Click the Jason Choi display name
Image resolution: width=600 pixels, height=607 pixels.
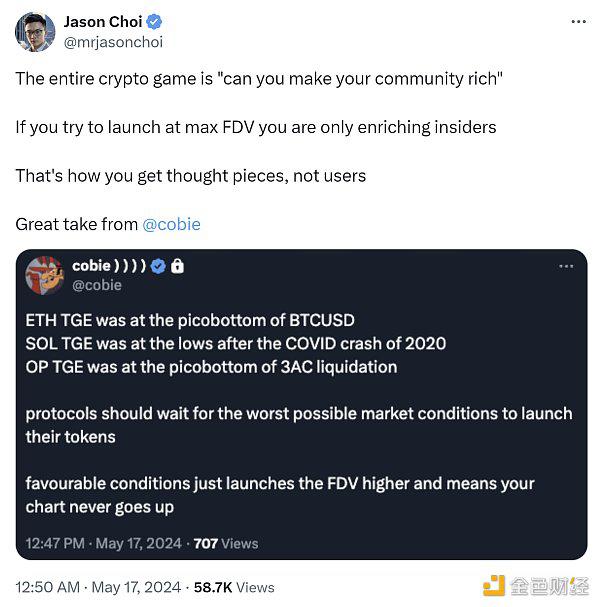pyautogui.click(x=103, y=22)
